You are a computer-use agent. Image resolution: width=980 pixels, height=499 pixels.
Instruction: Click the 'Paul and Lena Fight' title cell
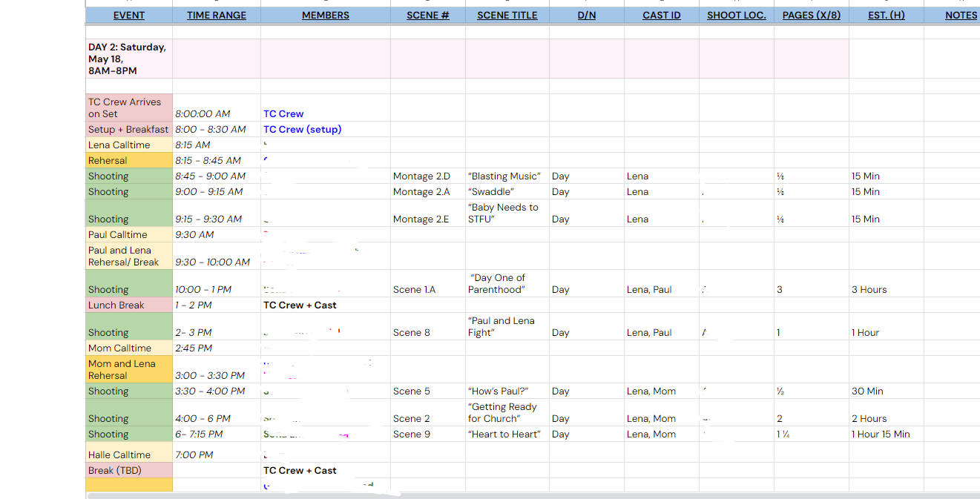pos(507,326)
